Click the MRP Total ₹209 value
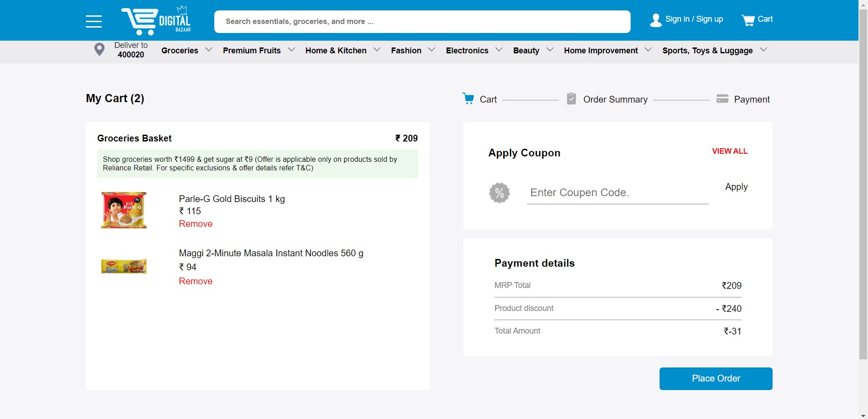Image resolution: width=868 pixels, height=419 pixels. click(731, 285)
